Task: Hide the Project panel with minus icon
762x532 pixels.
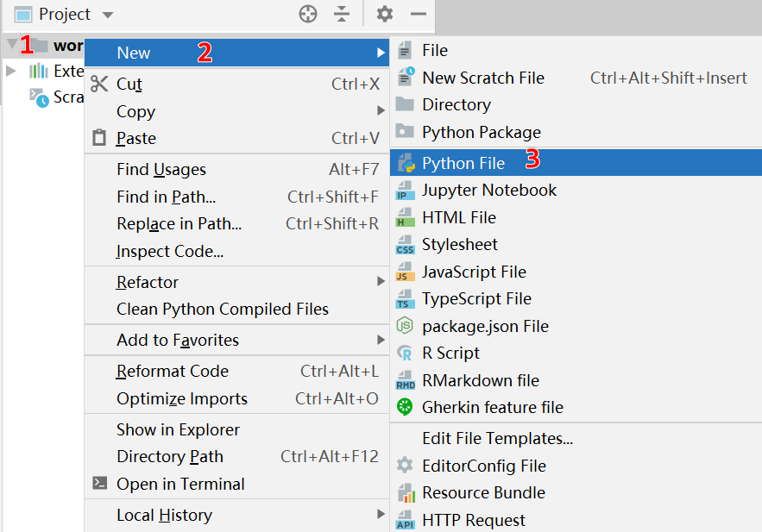Action: [419, 14]
